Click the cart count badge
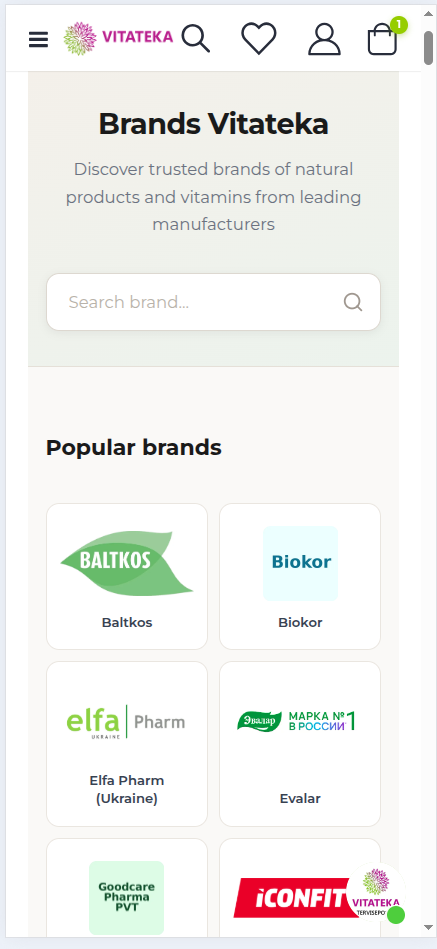The width and height of the screenshot is (437, 949). pos(399,25)
